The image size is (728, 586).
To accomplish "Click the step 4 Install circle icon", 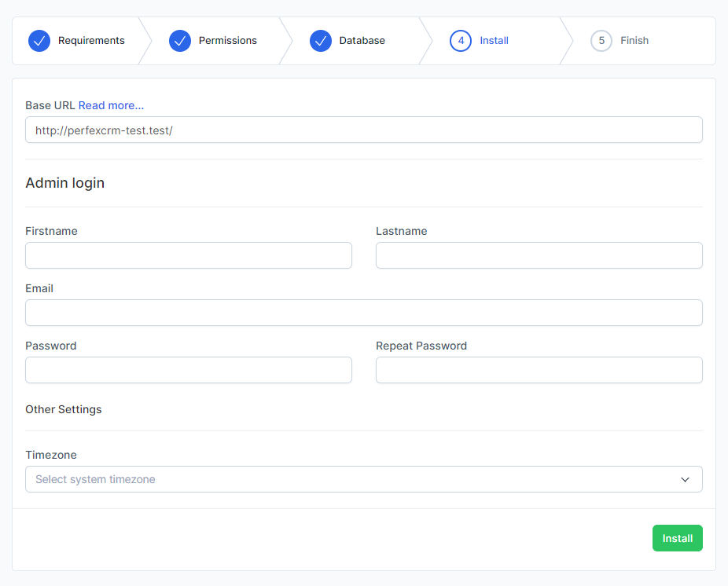I will pos(461,41).
